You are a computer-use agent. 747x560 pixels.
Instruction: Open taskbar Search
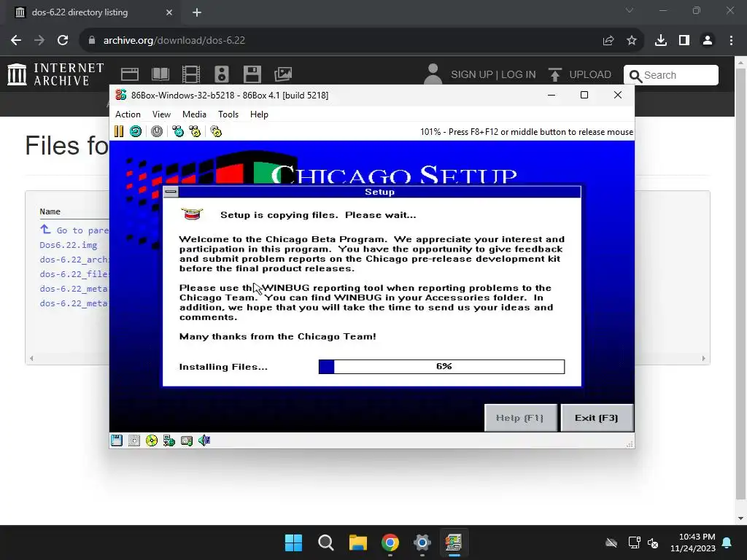[x=326, y=542]
